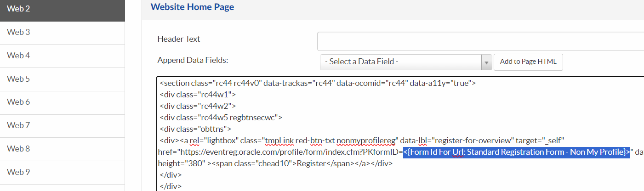Viewport: 644px width, 191px height.
Task: Click the Header Text label
Action: click(179, 39)
